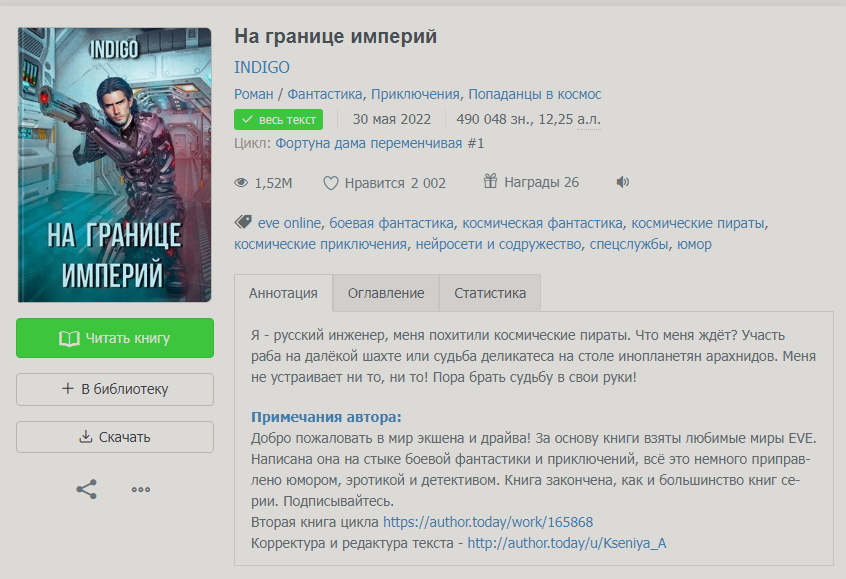Click the Читать книгу button
The height and width of the screenshot is (579, 846).
click(x=115, y=338)
